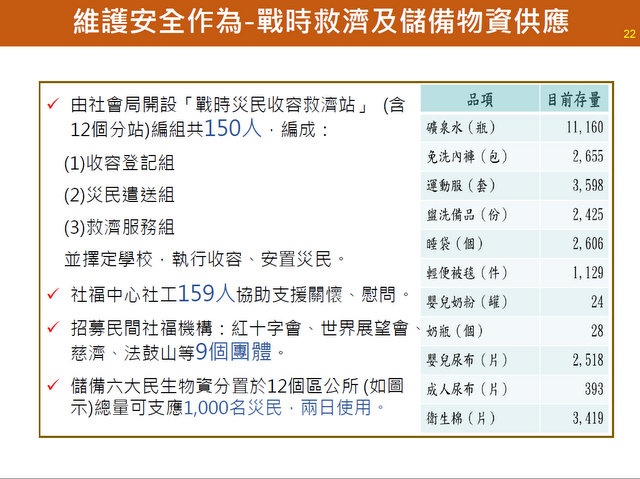
Task: Click the red checkmark beside 社福中心社工
Action: click(x=53, y=293)
